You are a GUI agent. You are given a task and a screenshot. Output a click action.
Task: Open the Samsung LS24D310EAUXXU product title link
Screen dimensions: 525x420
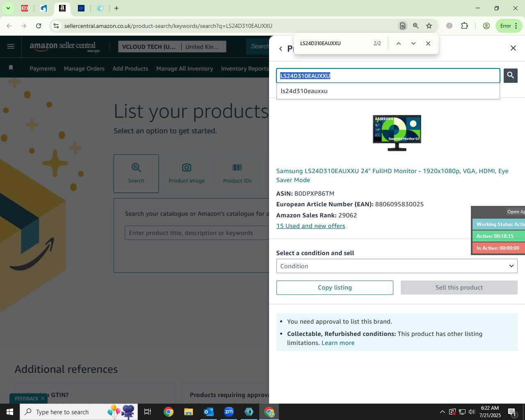point(392,176)
